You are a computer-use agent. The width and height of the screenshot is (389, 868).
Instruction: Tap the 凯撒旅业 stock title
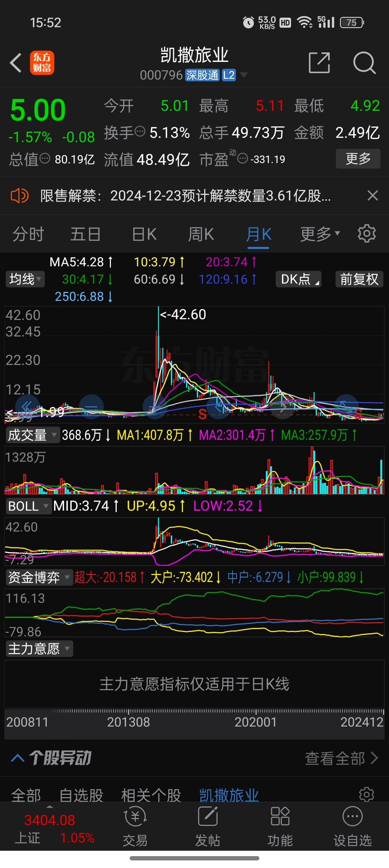[x=194, y=55]
